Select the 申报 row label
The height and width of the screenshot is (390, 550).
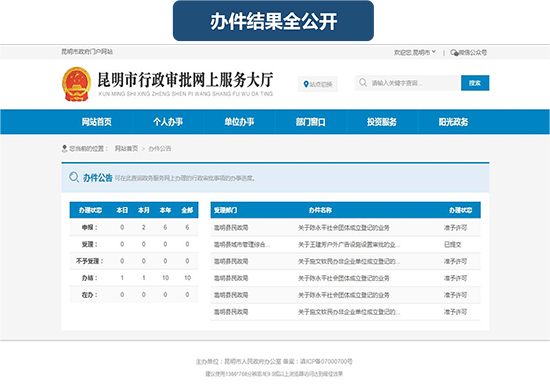click(89, 227)
